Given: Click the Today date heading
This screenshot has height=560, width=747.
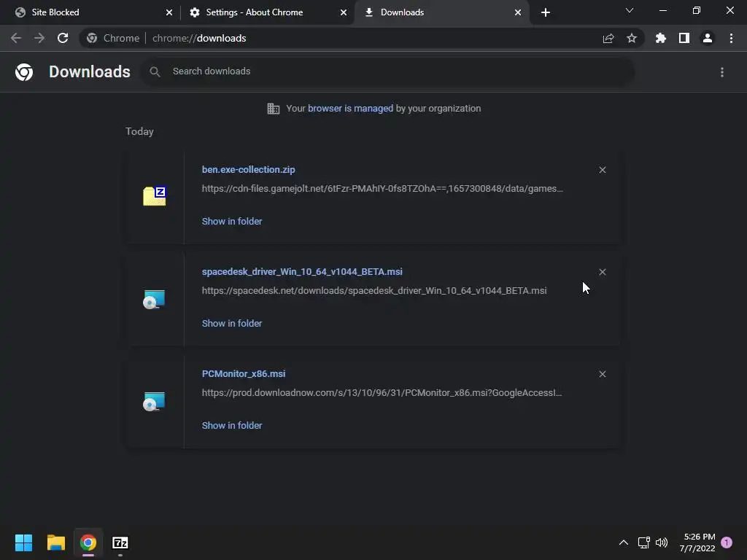Looking at the screenshot, I should point(139,131).
